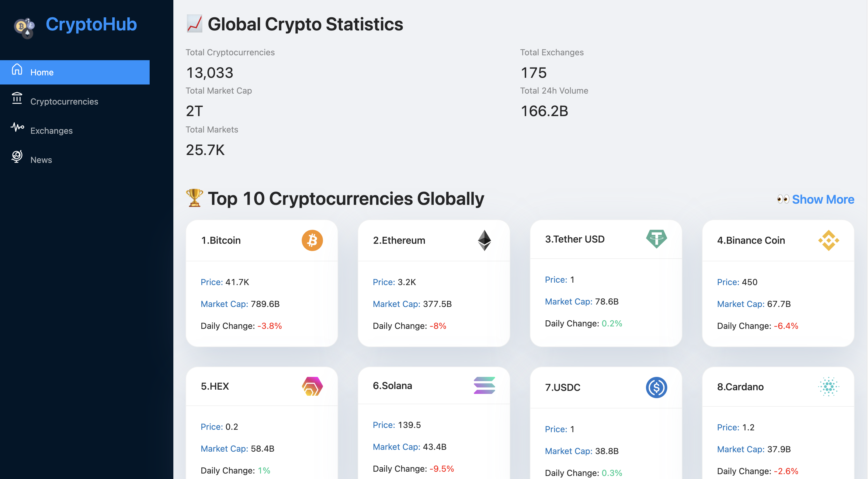
Task: Click the Solana striped logo icon
Action: [x=484, y=385]
